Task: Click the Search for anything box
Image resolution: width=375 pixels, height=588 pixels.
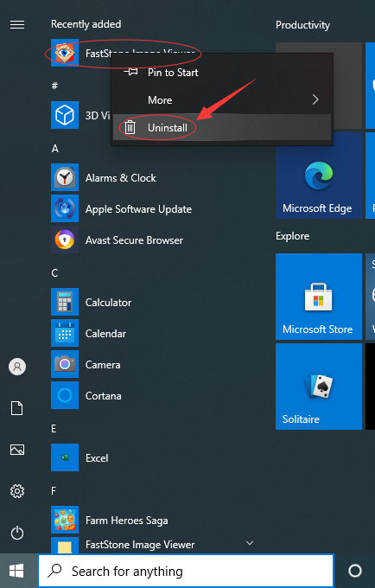Action: click(186, 571)
